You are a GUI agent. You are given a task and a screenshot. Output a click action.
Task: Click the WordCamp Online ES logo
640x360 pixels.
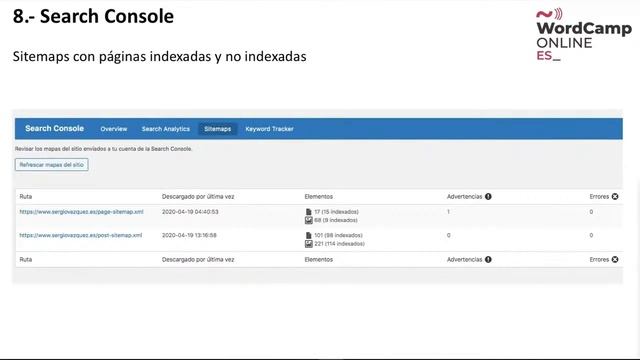[583, 34]
